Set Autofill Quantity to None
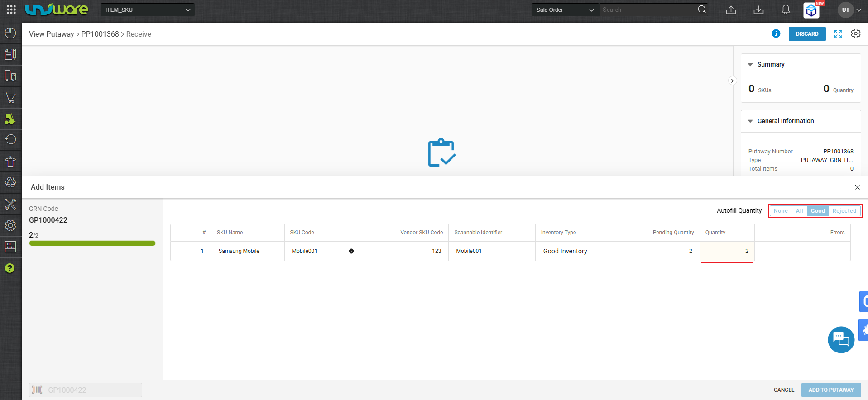The height and width of the screenshot is (400, 868). (x=781, y=211)
